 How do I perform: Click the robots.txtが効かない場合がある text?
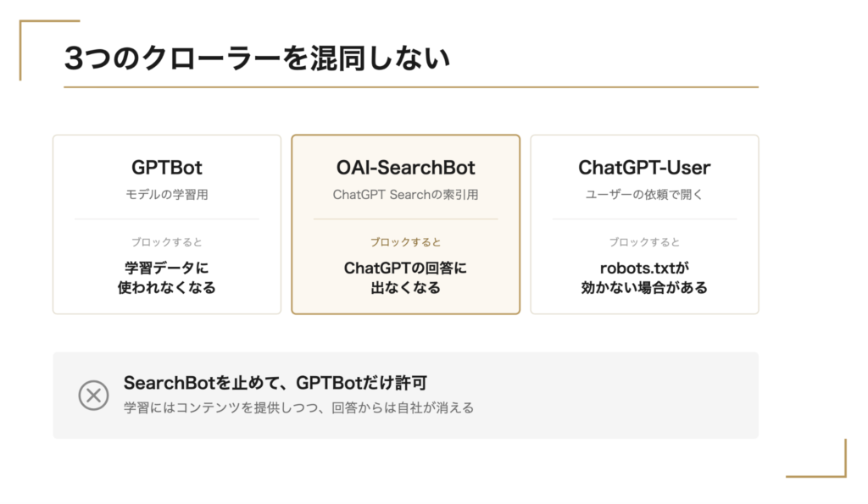point(644,278)
